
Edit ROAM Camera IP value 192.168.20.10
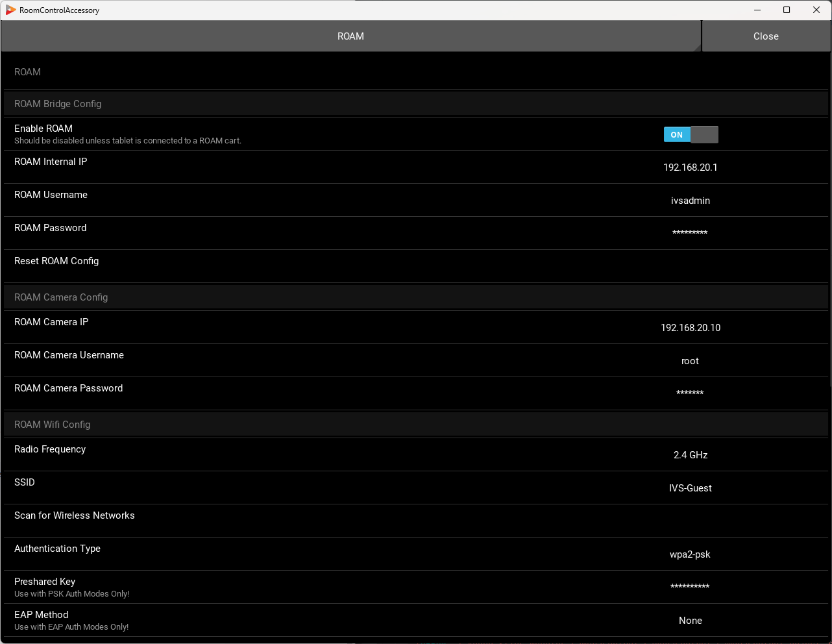point(691,328)
